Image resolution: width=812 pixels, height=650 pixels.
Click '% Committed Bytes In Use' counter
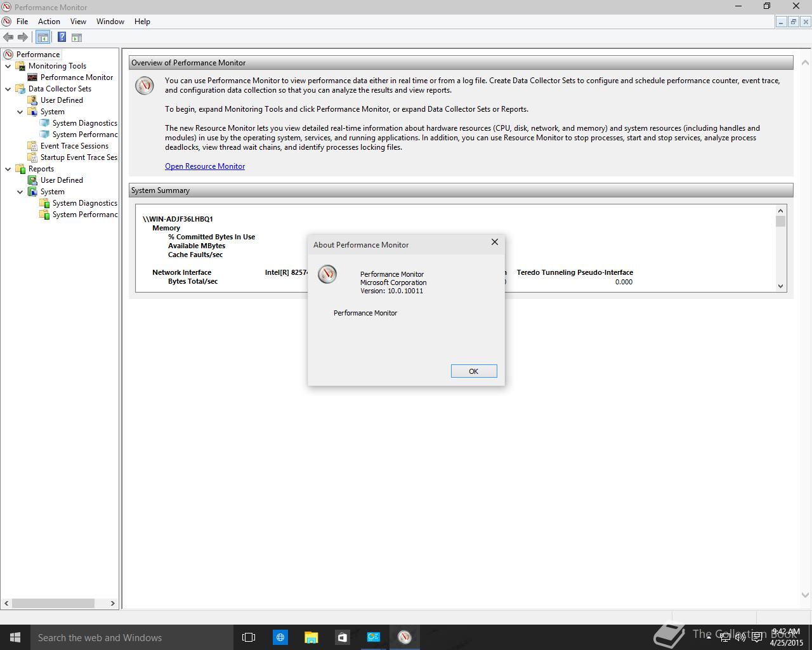[x=211, y=237]
